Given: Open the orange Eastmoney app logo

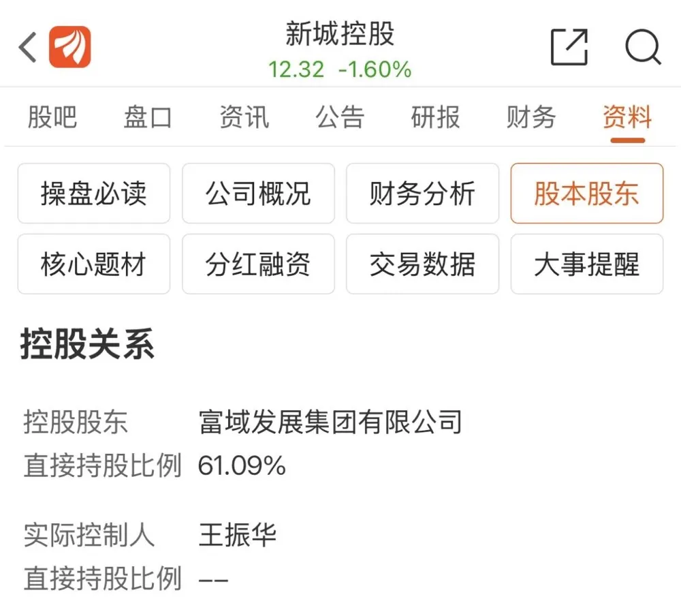Looking at the screenshot, I should [x=69, y=47].
